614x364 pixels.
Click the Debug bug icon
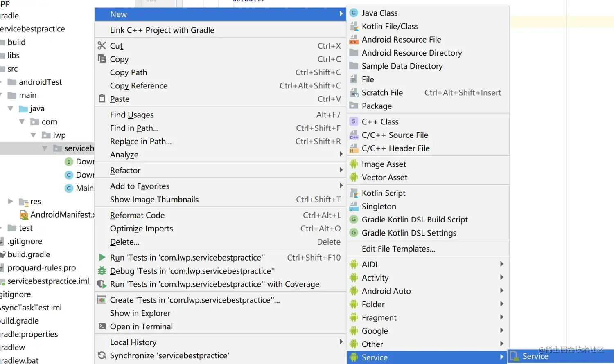click(102, 270)
